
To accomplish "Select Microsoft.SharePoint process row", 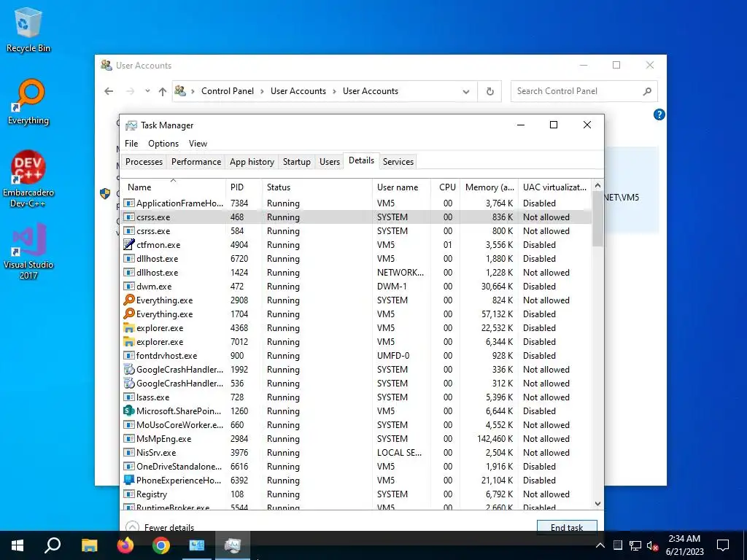I will [356, 411].
